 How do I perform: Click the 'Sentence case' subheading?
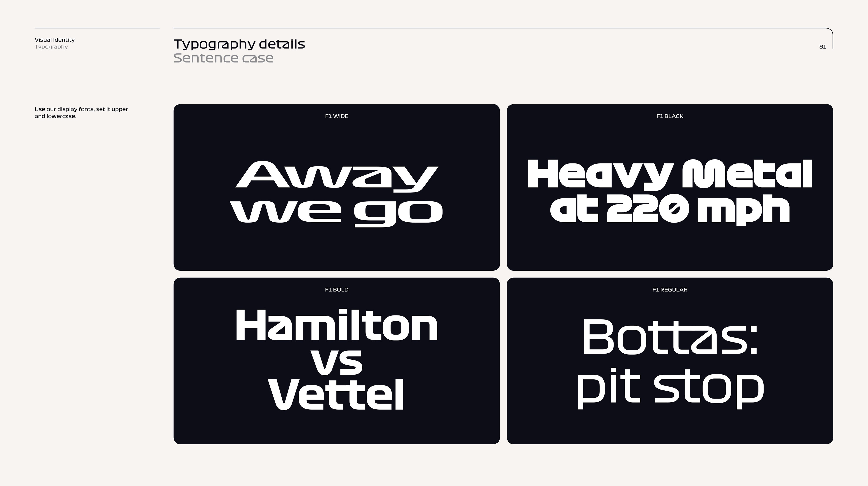coord(223,58)
